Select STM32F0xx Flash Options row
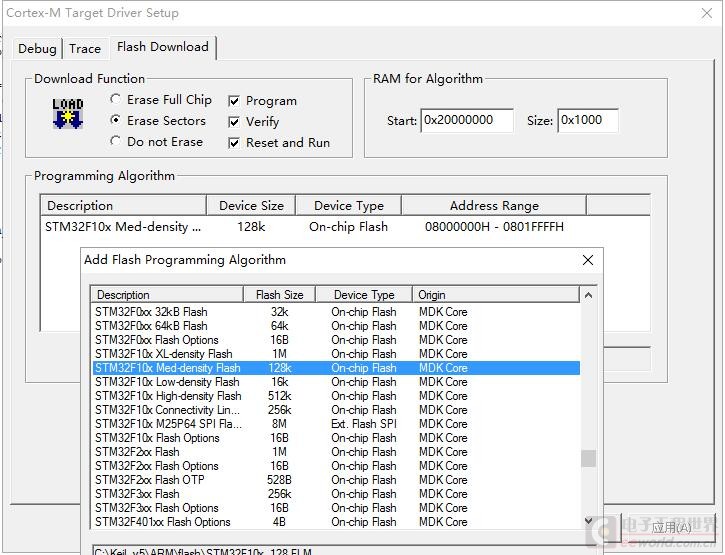The width and height of the screenshot is (725, 555). 336,340
